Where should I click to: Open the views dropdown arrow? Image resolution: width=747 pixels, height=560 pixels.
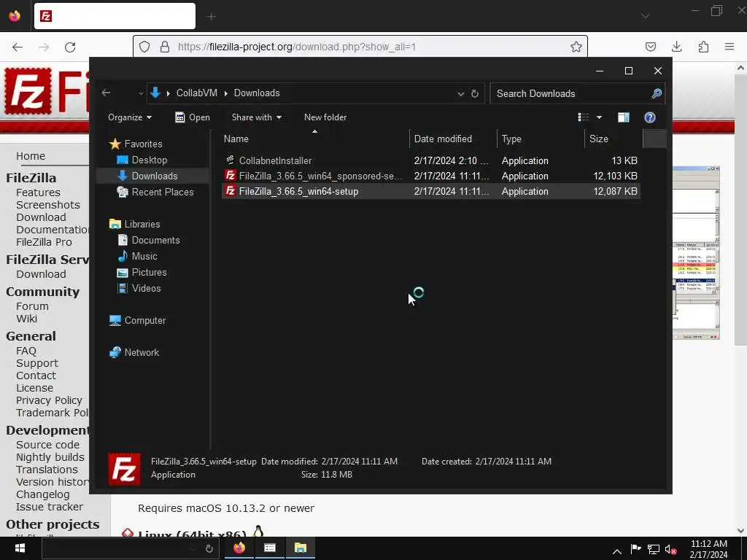(600, 117)
